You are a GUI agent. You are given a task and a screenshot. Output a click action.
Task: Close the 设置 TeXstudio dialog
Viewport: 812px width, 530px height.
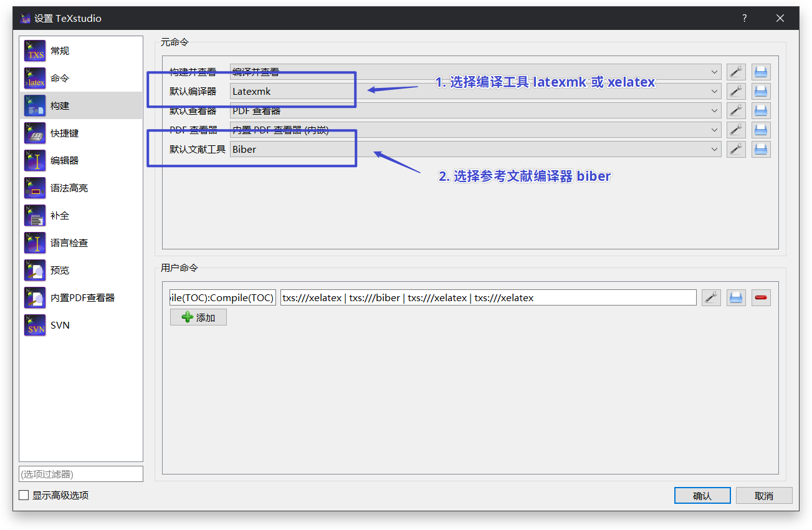(x=780, y=18)
